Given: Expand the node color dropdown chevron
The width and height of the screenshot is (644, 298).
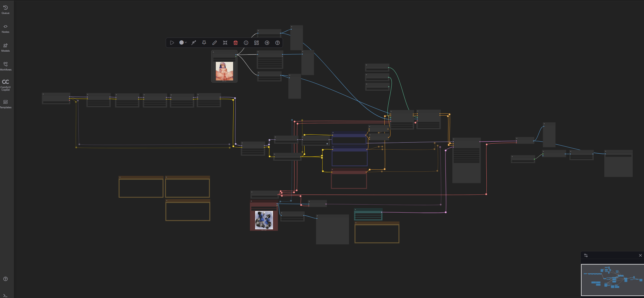Looking at the screenshot, I should [x=186, y=42].
